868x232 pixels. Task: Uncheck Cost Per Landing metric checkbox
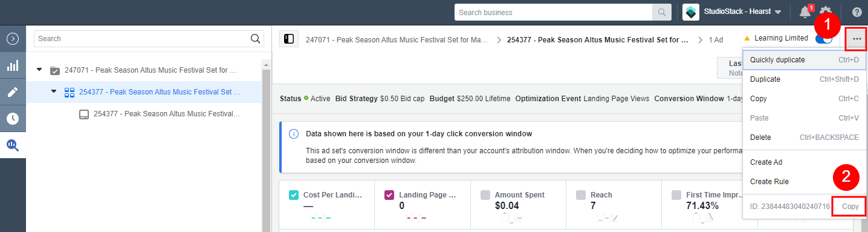(x=294, y=195)
